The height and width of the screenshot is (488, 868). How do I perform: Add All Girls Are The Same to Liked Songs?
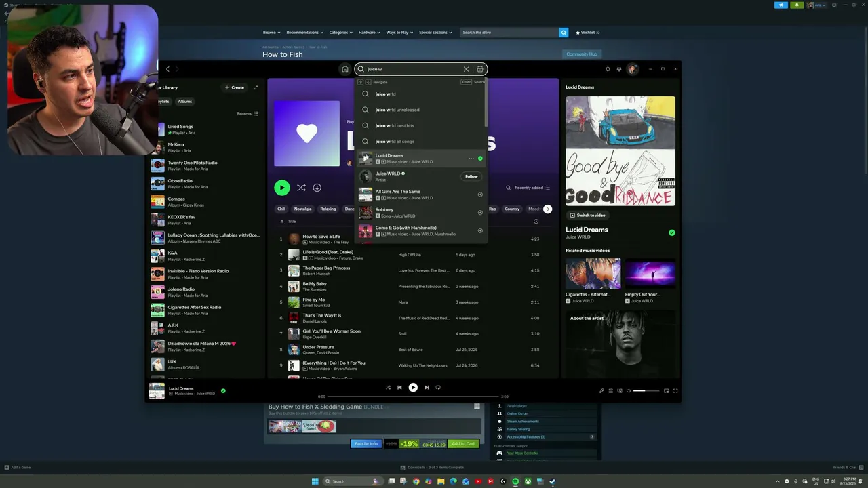click(480, 195)
